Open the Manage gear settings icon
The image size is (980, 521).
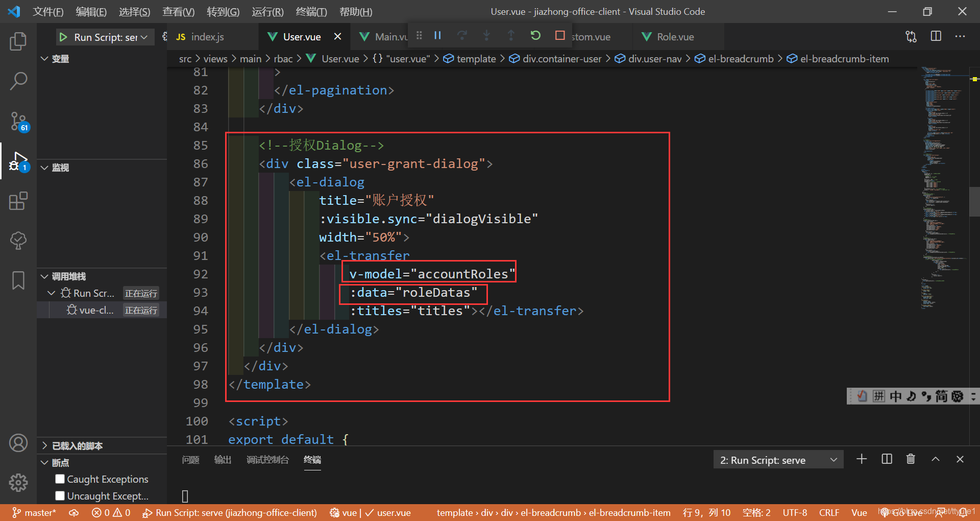(18, 482)
